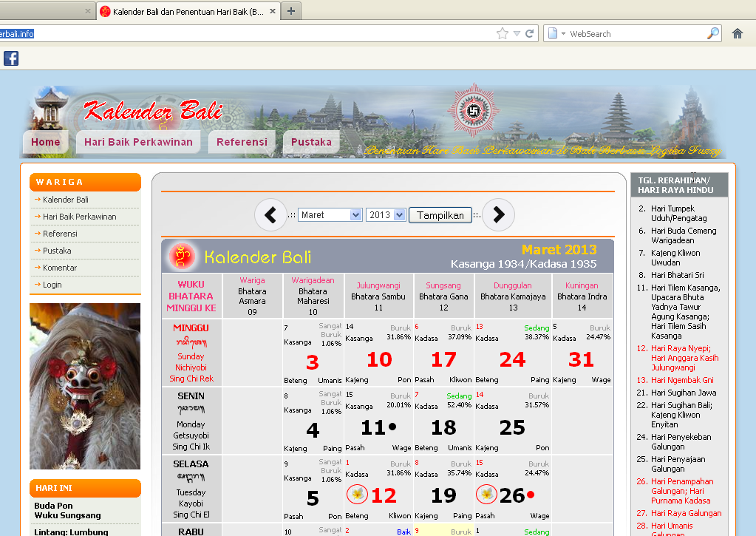This screenshot has width=756, height=536.
Task: Click the reload page icon
Action: [x=529, y=34]
